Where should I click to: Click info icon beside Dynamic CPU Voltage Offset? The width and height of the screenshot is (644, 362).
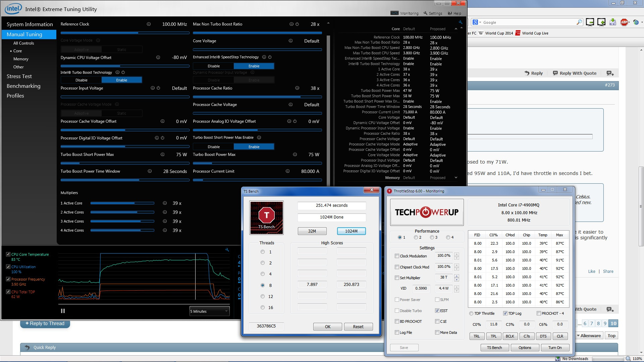[x=158, y=58]
